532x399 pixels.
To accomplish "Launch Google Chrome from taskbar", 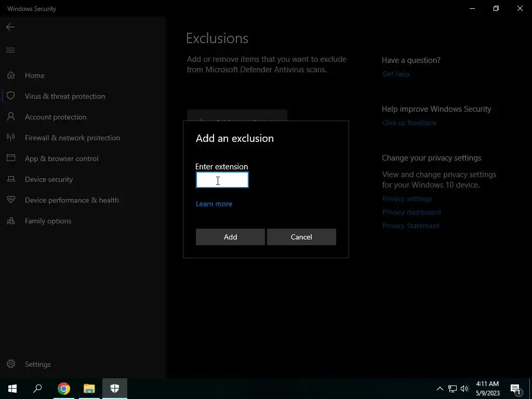I will click(x=64, y=389).
